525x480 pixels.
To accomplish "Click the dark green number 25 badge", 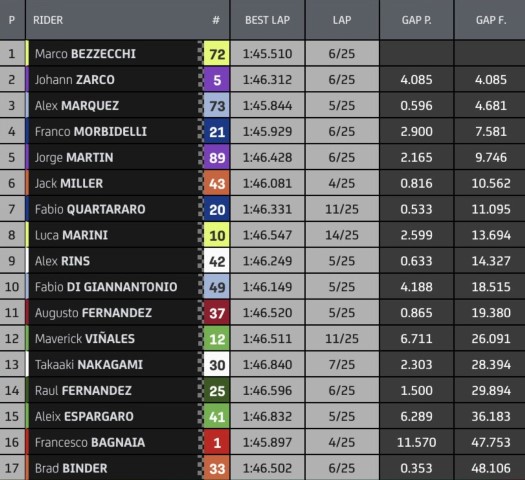I will coord(216,391).
